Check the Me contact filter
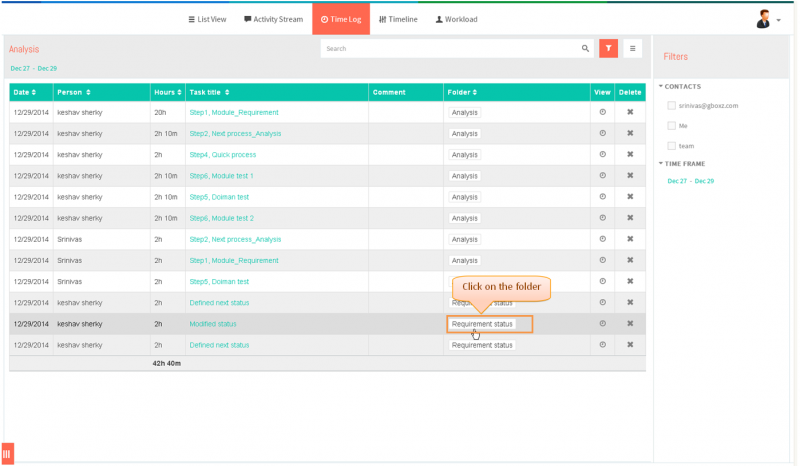 tap(671, 126)
